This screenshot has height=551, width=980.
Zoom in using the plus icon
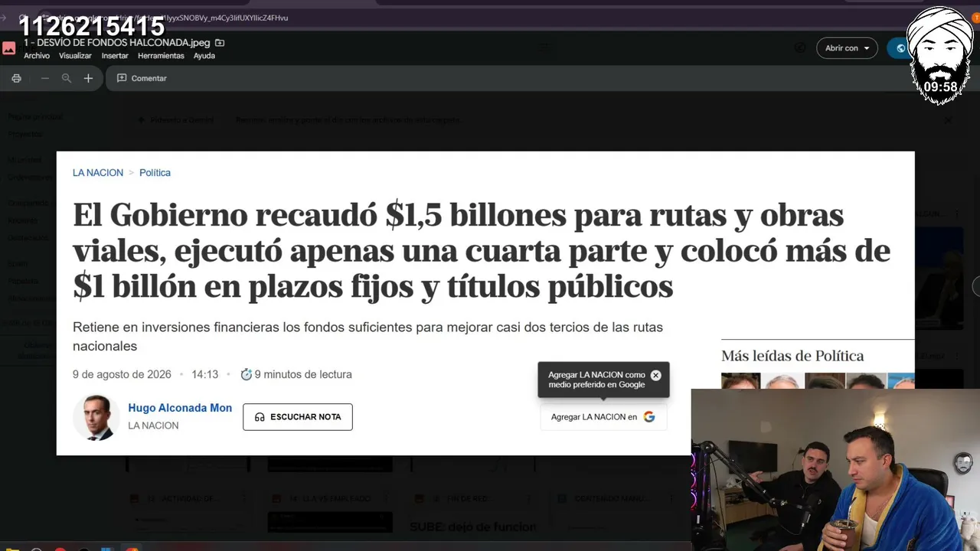88,78
